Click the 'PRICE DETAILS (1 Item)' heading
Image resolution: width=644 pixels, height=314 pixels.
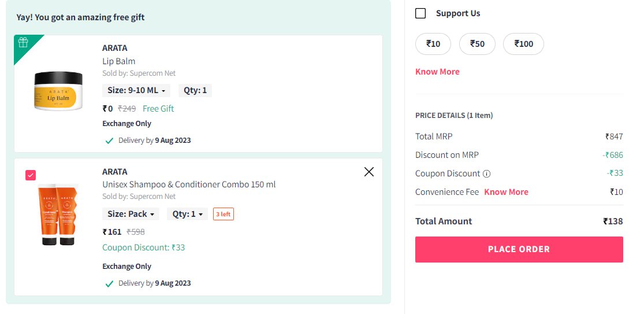(x=454, y=116)
